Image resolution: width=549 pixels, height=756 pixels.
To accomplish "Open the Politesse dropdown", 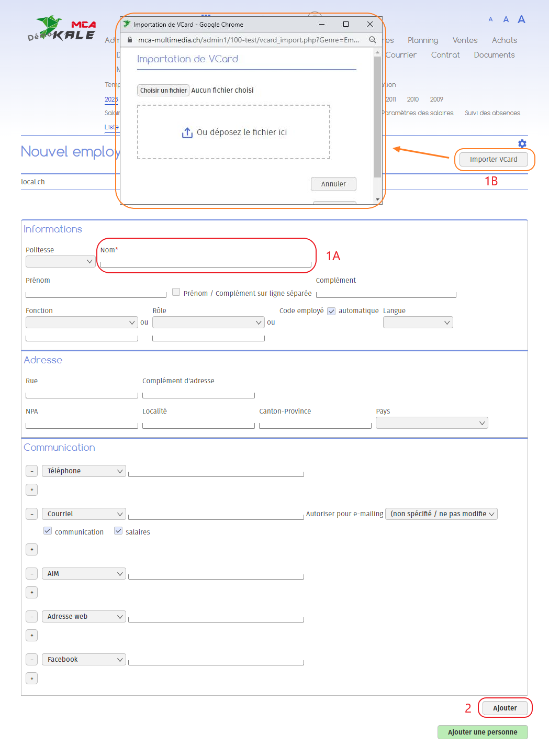I will 60,261.
